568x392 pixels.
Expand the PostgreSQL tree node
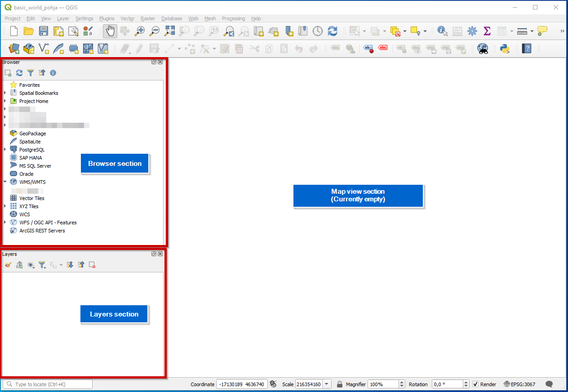click(x=5, y=150)
